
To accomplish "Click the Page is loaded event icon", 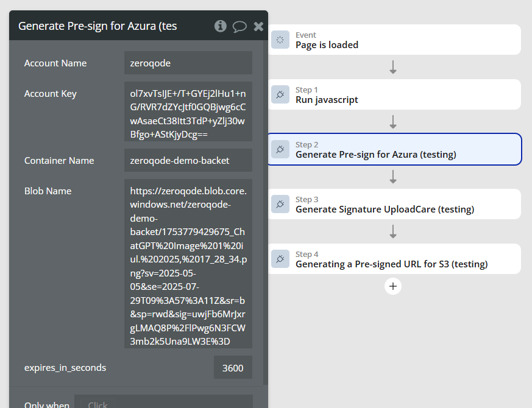I will tap(280, 40).
